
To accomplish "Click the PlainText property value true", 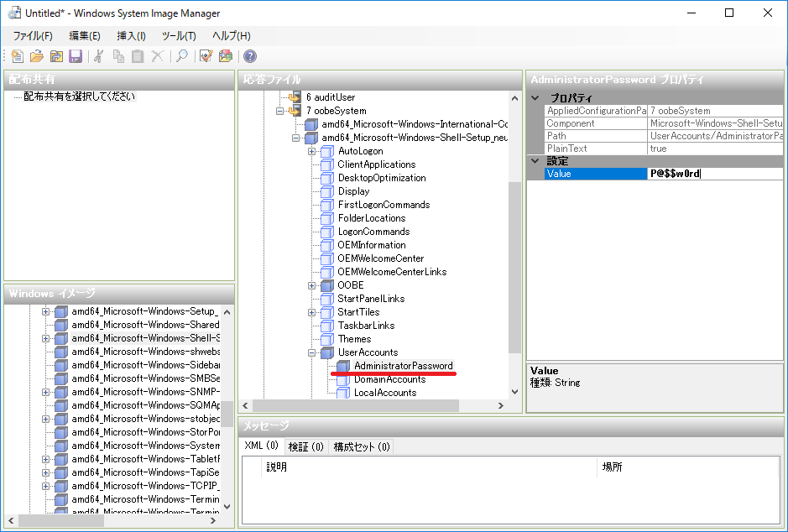I will point(715,149).
